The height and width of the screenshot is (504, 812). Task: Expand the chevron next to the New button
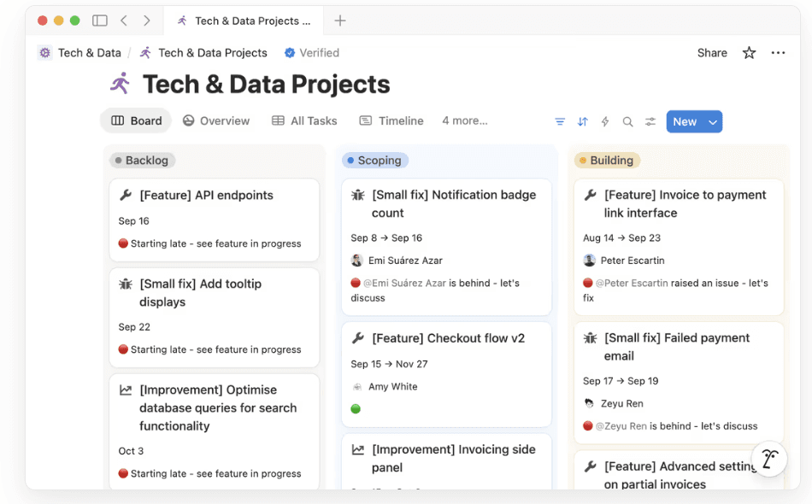coord(713,121)
